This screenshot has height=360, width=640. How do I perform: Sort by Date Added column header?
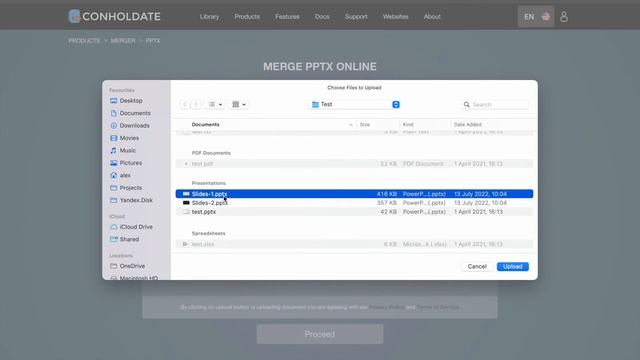coord(467,124)
